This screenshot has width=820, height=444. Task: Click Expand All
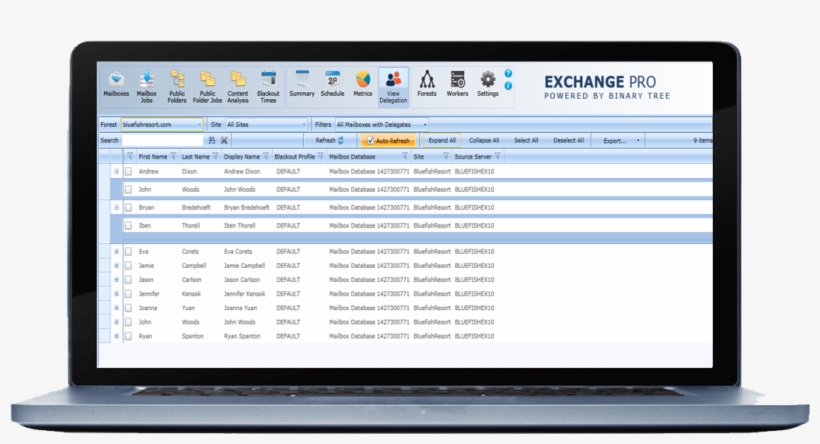[x=442, y=140]
